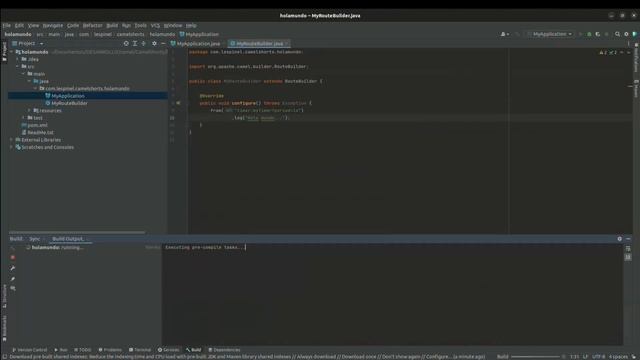Image resolution: width=640 pixels, height=360 pixels.
Task: Click the Build progress bar in status bar
Action: [535, 357]
